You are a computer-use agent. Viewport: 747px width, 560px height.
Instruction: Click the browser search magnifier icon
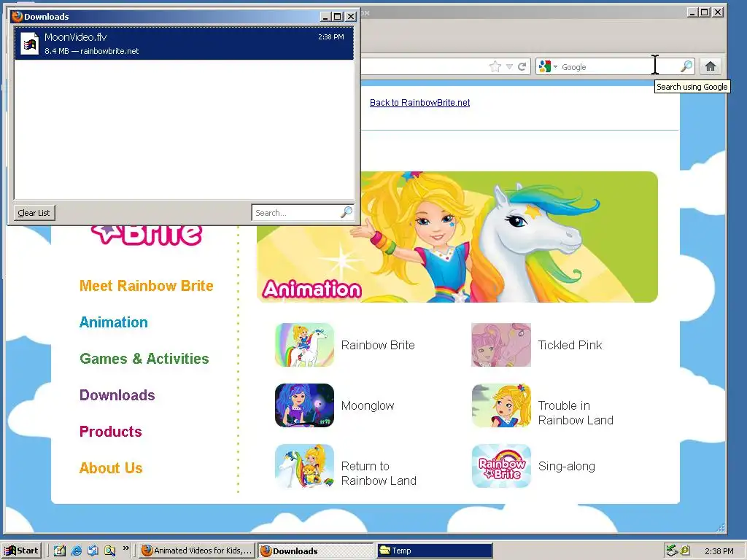click(x=686, y=66)
